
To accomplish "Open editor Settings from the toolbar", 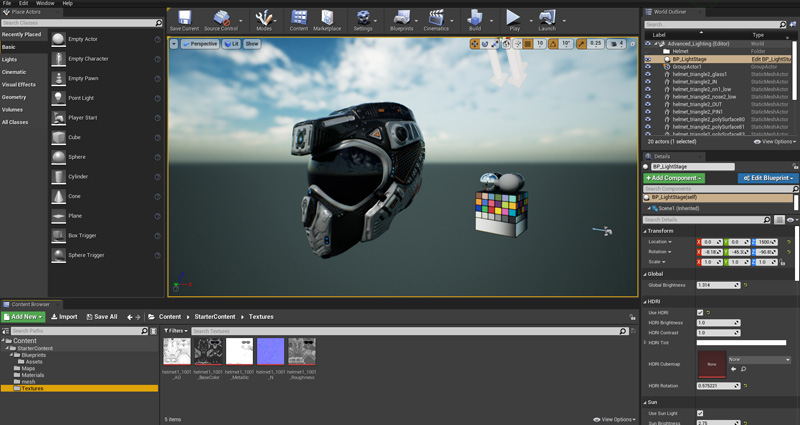I will click(363, 19).
